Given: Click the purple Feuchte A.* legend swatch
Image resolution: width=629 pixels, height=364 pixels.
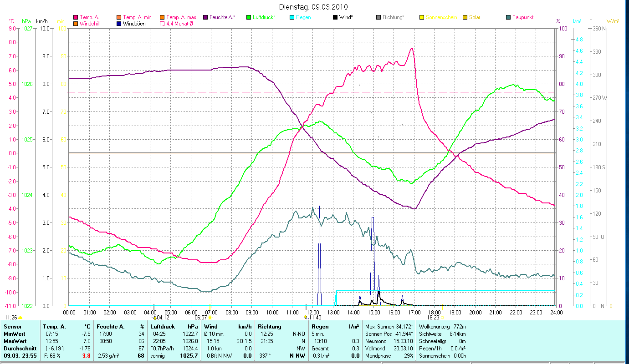Looking at the screenshot, I should (205, 17).
